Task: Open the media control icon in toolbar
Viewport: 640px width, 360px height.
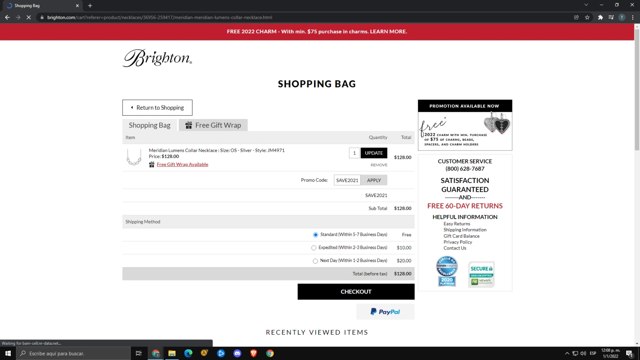Action: tap(611, 18)
